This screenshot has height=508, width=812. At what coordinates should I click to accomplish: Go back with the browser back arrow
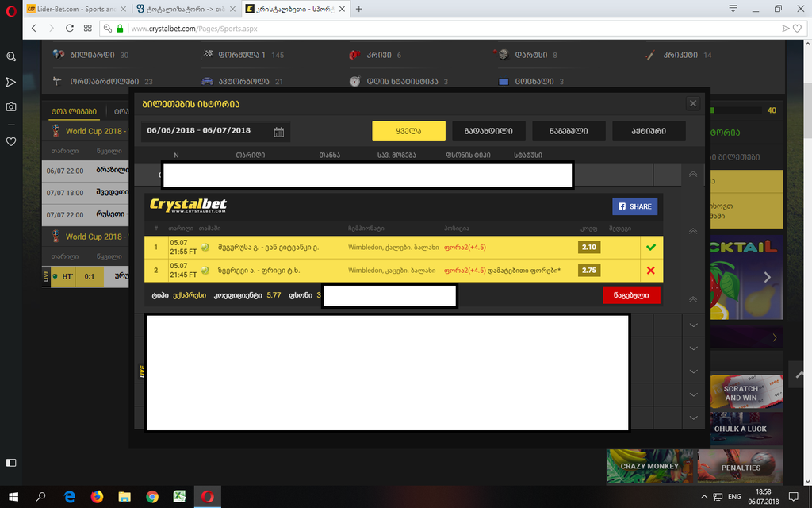(34, 29)
